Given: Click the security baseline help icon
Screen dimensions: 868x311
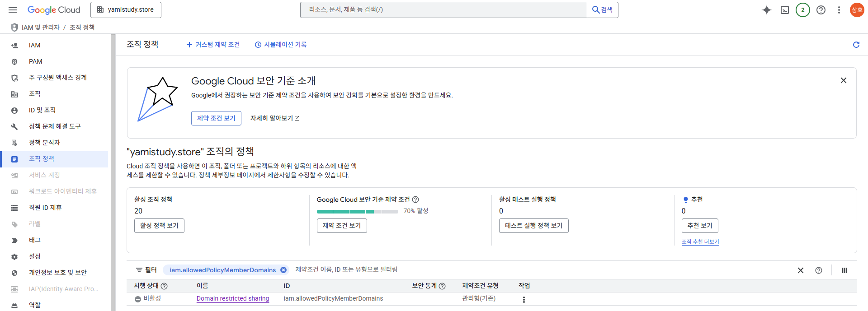Looking at the screenshot, I should [x=415, y=200].
